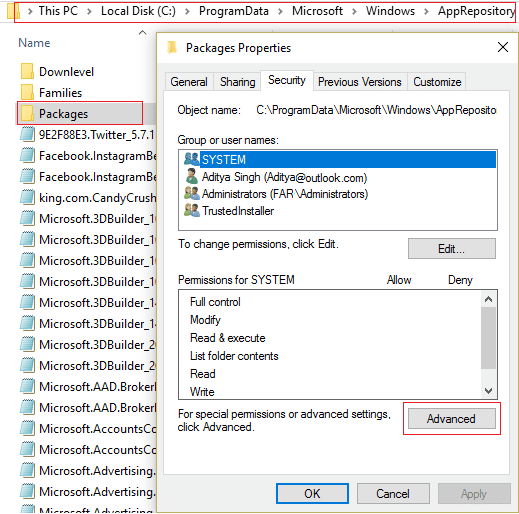
Task: Click the folder icon in Packages Properties title
Action: coord(172,48)
